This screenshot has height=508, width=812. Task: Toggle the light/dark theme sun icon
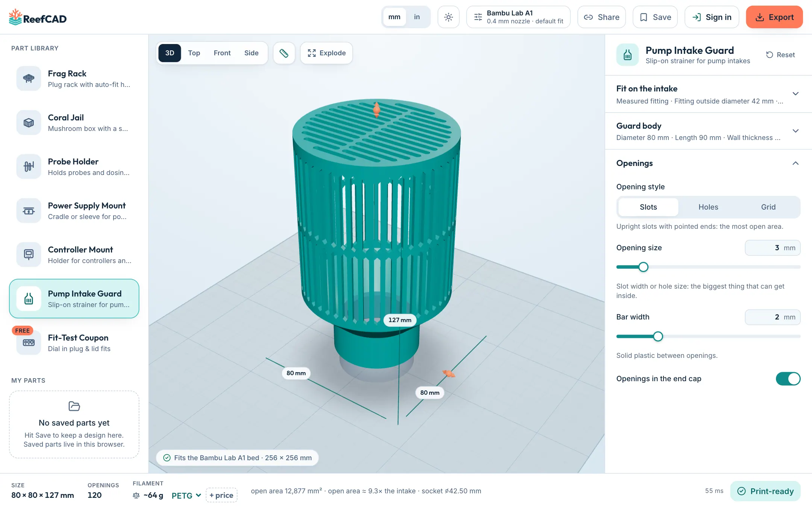pyautogui.click(x=448, y=17)
